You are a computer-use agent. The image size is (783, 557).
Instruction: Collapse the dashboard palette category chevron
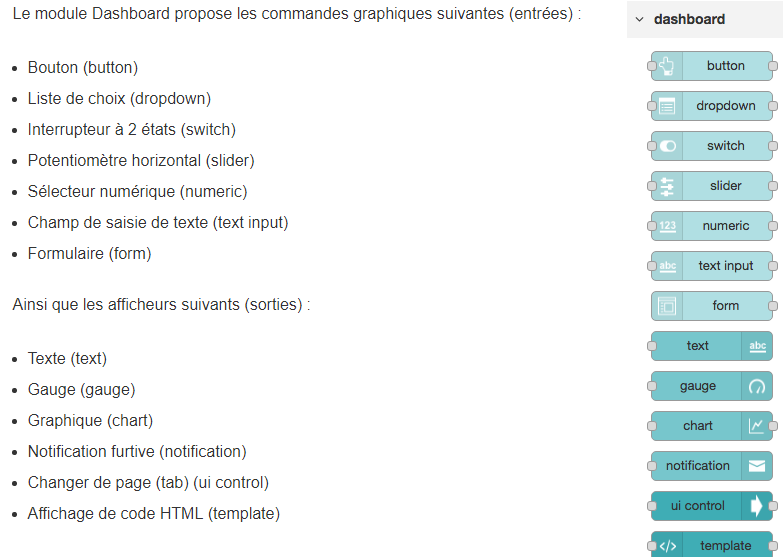(x=639, y=19)
